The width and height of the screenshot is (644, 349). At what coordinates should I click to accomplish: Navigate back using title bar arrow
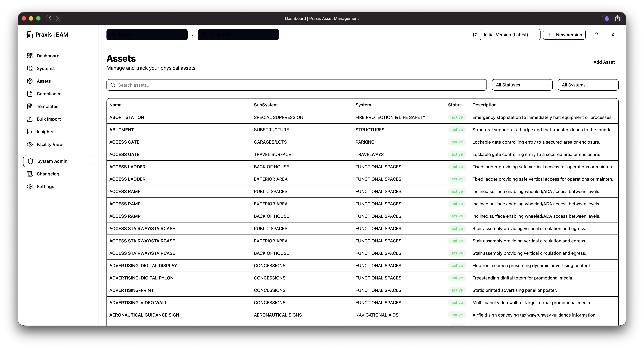pos(50,19)
